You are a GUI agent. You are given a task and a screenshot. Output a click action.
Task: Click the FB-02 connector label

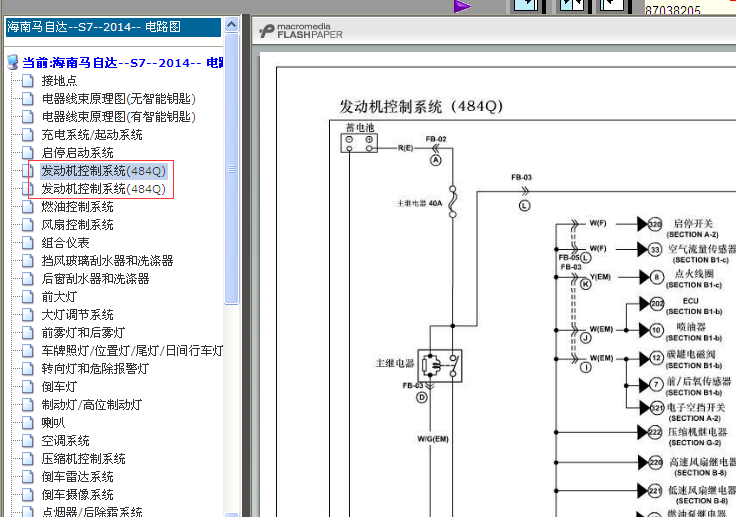436,139
